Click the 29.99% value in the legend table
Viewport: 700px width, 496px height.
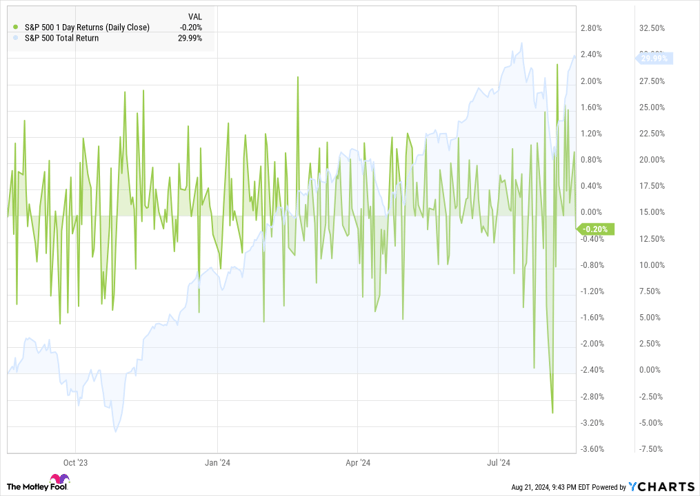click(x=189, y=38)
